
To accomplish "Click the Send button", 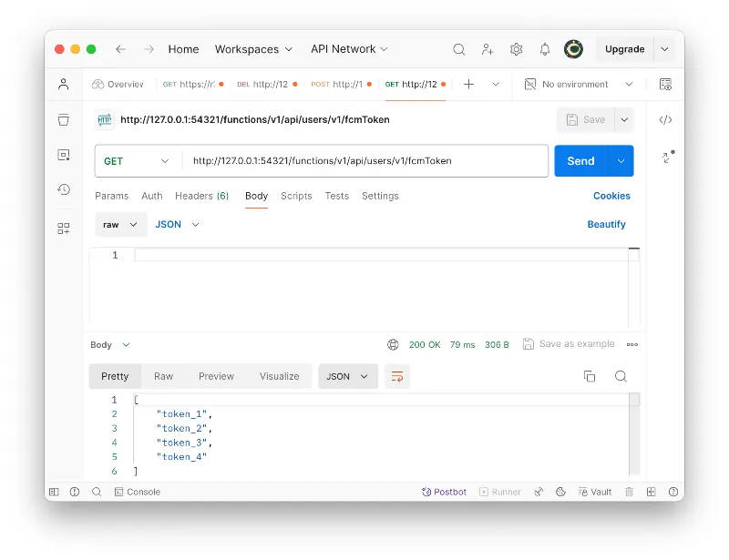I will point(580,161).
